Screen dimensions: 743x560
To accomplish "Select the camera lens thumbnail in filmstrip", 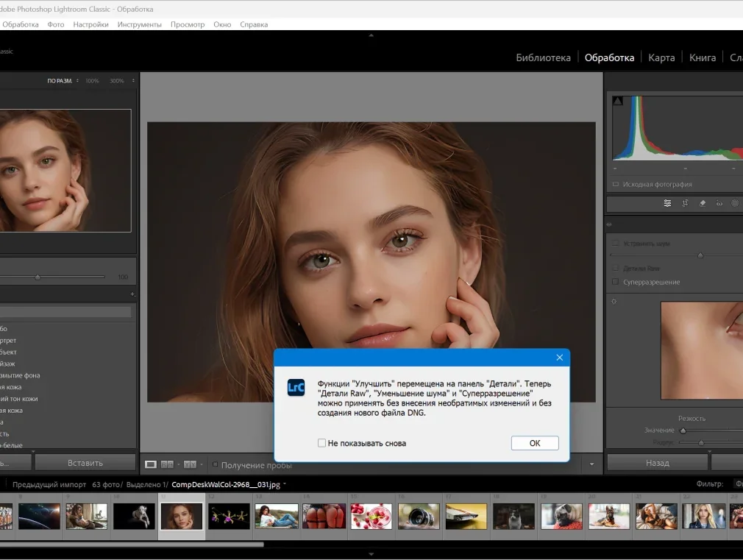I will [420, 516].
